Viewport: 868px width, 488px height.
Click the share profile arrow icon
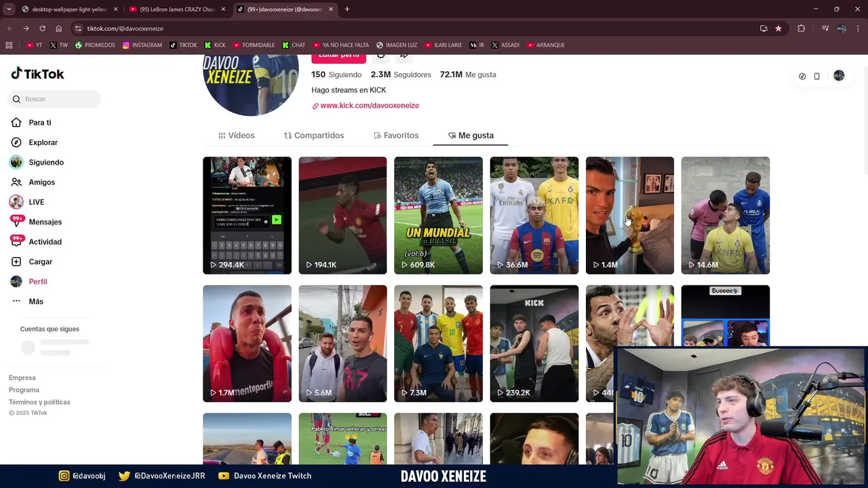404,57
